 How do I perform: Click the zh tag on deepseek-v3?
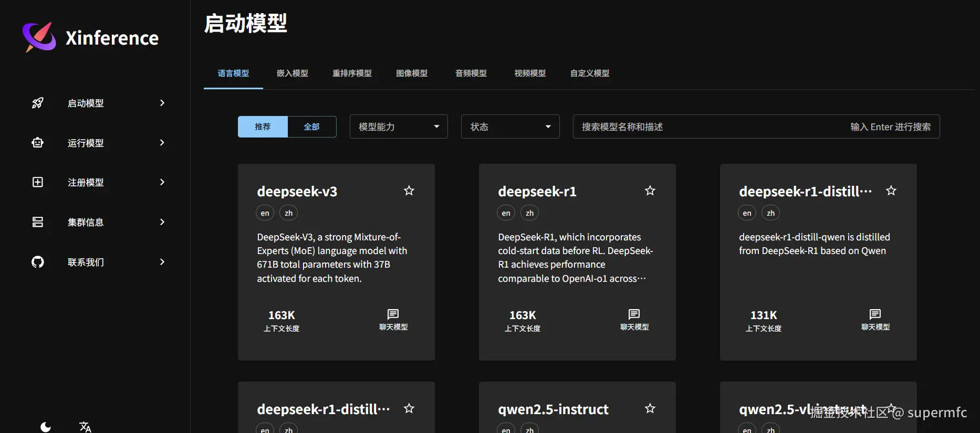pyautogui.click(x=289, y=213)
